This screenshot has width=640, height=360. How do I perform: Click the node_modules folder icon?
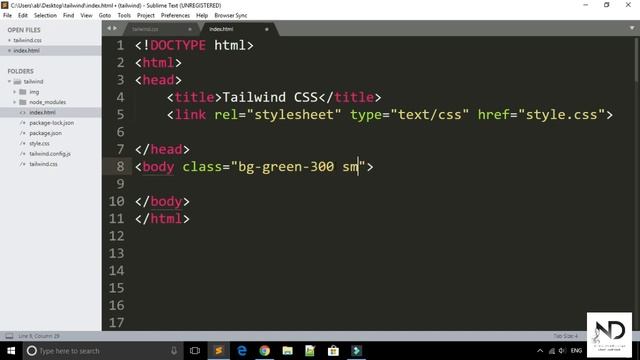23,102
